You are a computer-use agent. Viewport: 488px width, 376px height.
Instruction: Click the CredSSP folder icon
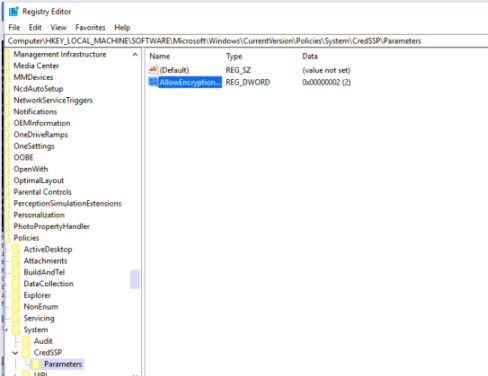pyautogui.click(x=26, y=352)
